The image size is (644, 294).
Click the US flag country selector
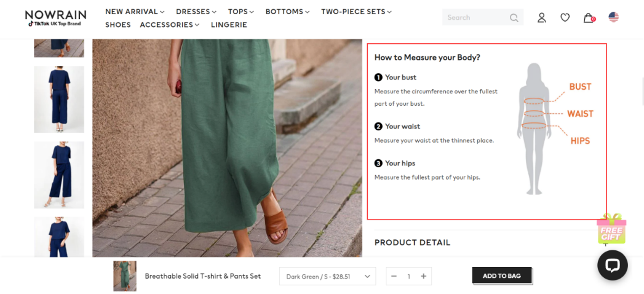pyautogui.click(x=613, y=17)
